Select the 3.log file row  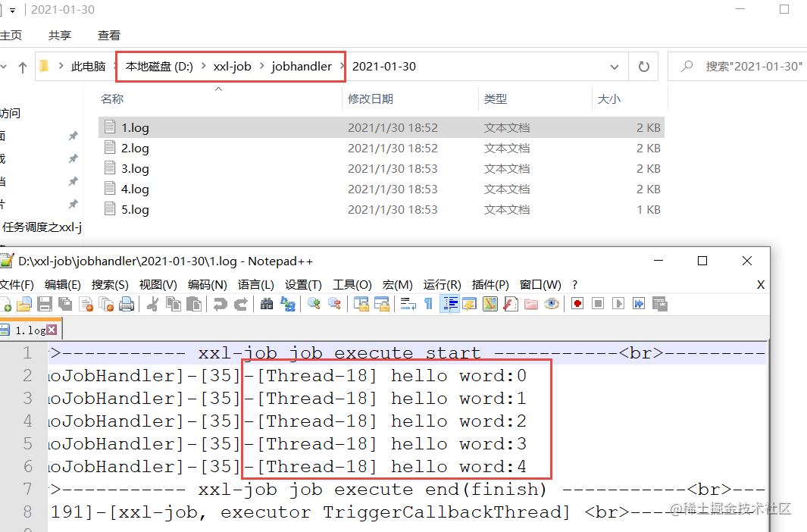(381, 168)
